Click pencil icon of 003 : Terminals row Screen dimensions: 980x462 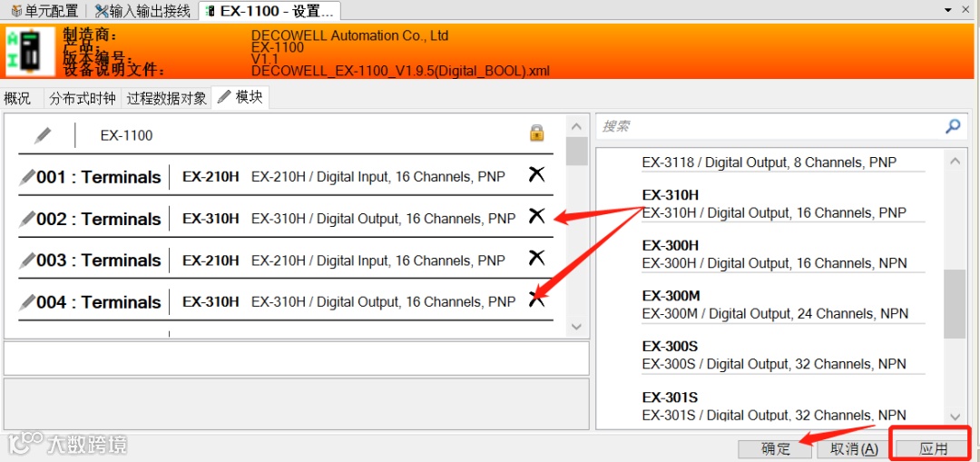point(27,260)
